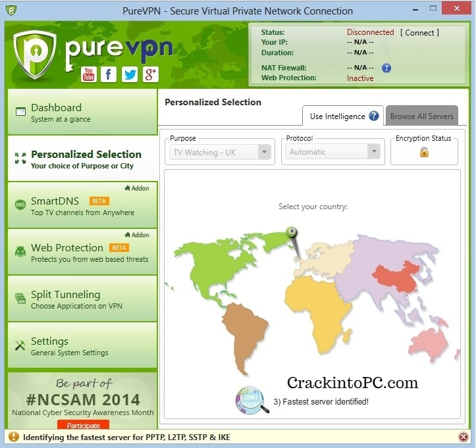Open the Dashboard section
This screenshot has width=476, height=448.
[82, 112]
